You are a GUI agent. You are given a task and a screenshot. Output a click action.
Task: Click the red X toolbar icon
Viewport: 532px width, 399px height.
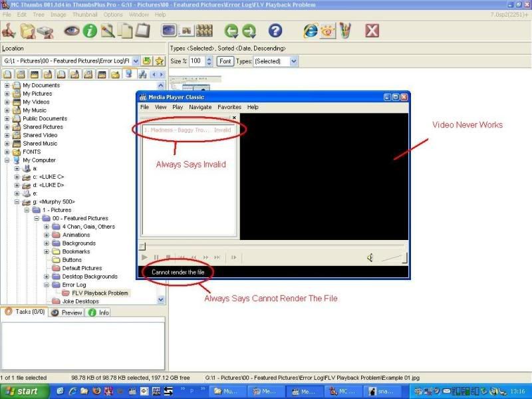(x=372, y=31)
